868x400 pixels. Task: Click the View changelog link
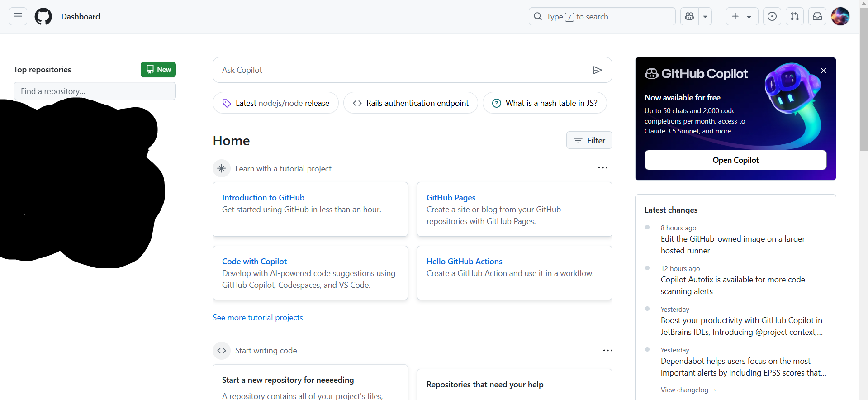click(x=688, y=390)
